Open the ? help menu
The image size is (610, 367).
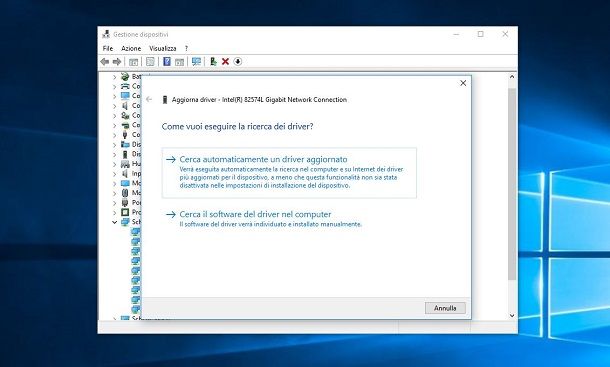[186, 48]
